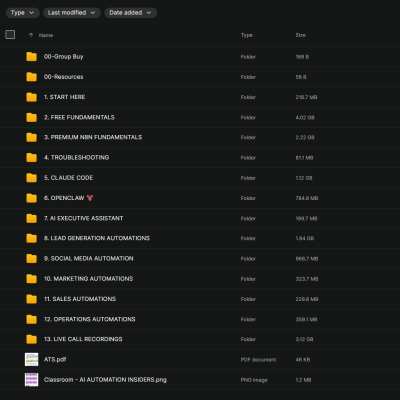Select 'Classroom - AI AUTOMATION INSIDERS.png' file name

pyautogui.click(x=105, y=380)
